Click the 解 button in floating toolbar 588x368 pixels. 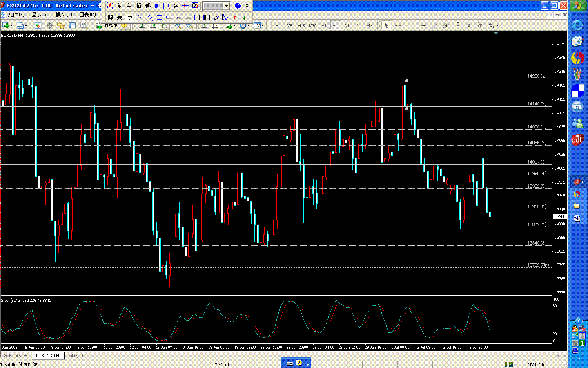click(x=110, y=18)
